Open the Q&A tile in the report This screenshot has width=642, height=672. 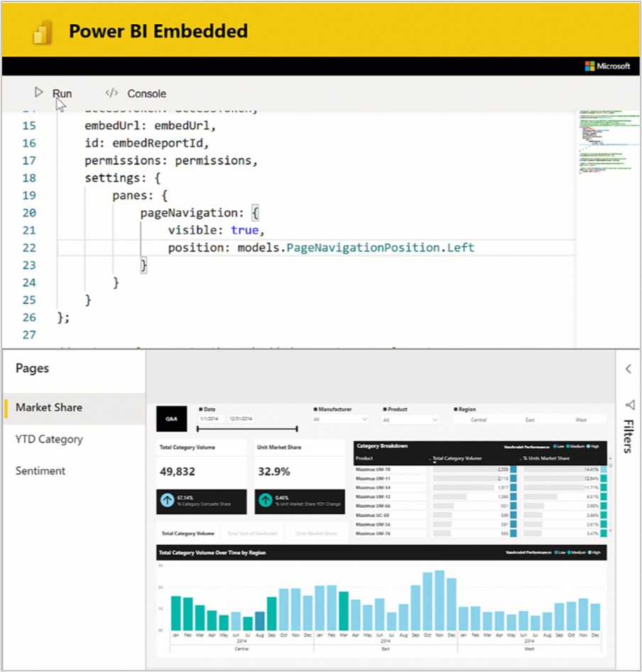tap(171, 418)
